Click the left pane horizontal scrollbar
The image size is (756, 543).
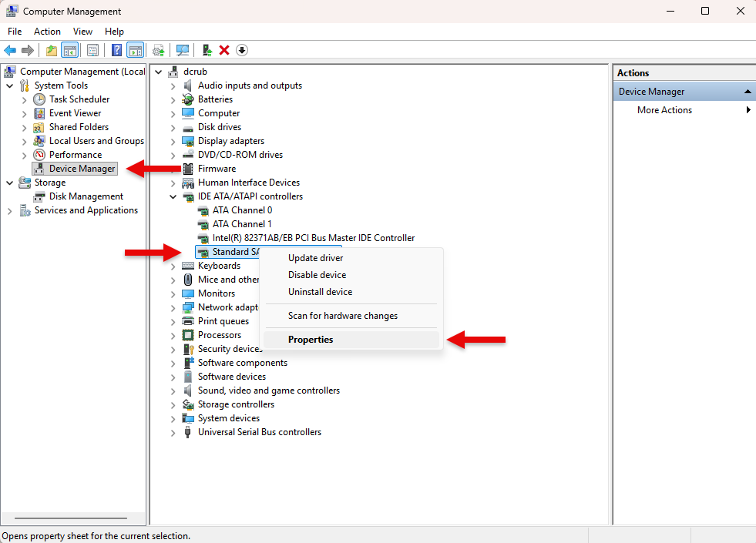(71, 518)
